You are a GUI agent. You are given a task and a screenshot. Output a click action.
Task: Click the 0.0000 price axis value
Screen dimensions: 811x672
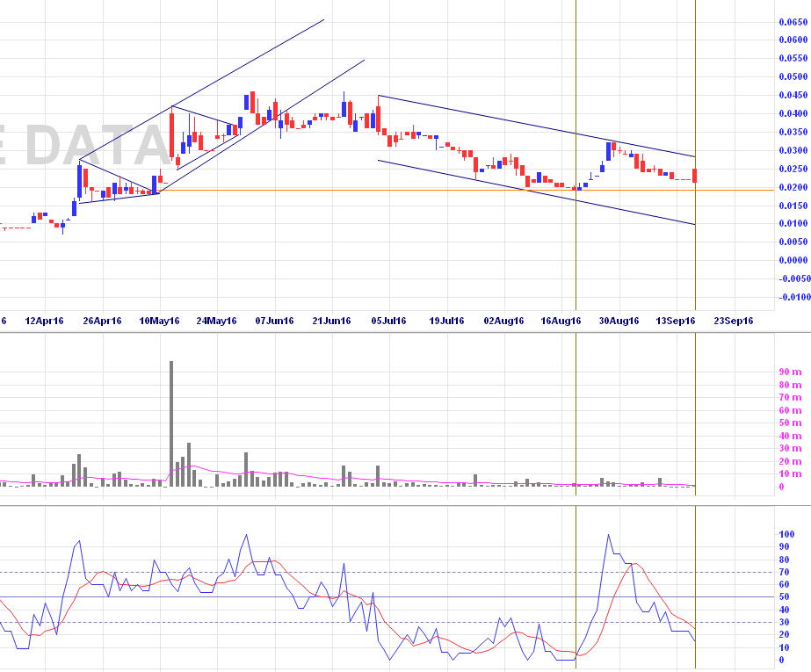pyautogui.click(x=793, y=260)
